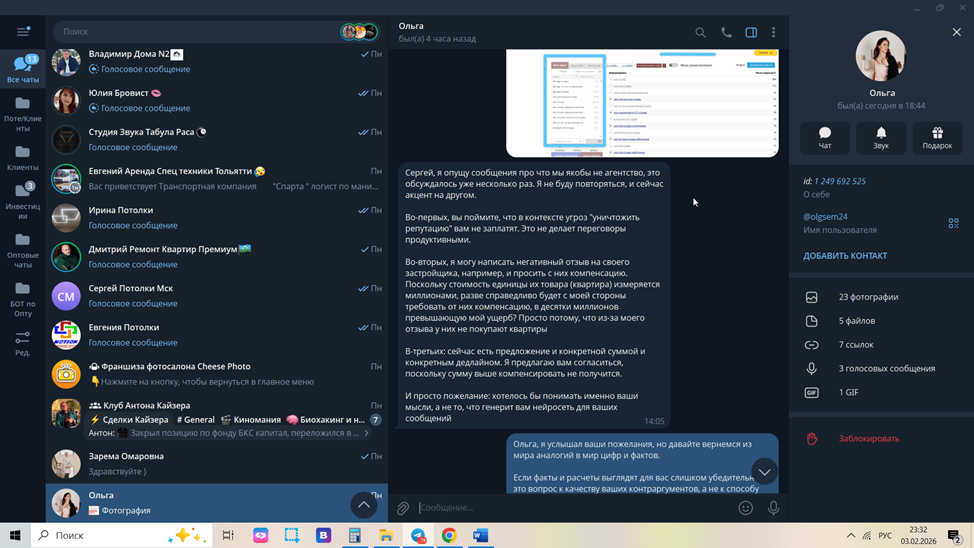Search inside chat with Ольга
The image size is (974, 548).
(x=700, y=32)
